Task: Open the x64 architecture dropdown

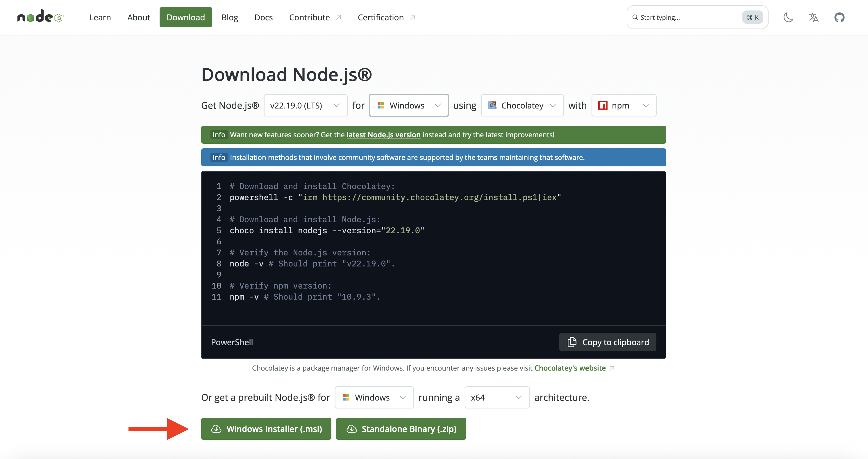Action: pyautogui.click(x=497, y=397)
